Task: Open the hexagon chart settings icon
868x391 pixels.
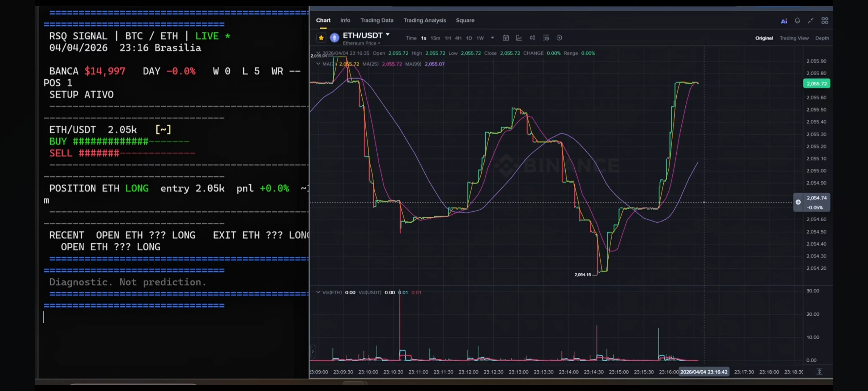Action: coord(559,38)
